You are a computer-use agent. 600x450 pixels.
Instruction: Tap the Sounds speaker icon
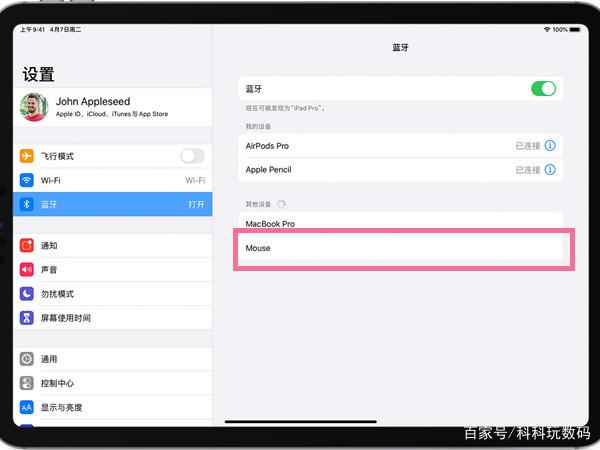pos(26,269)
